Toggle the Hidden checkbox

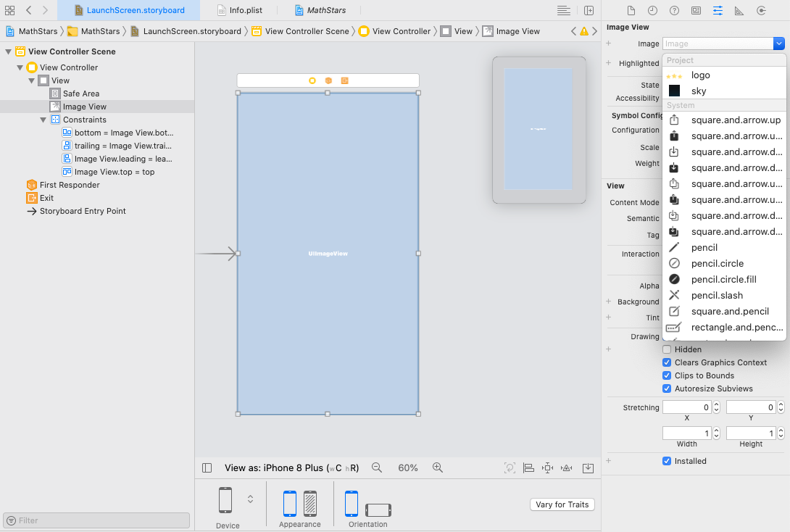pos(667,349)
